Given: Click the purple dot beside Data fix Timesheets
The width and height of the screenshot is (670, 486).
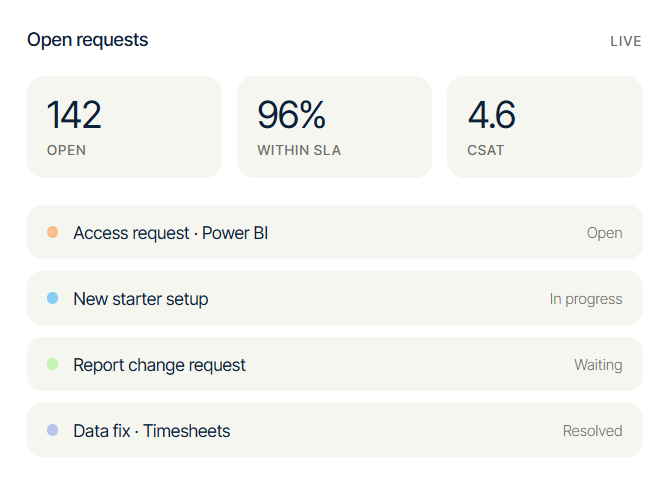Looking at the screenshot, I should [53, 430].
